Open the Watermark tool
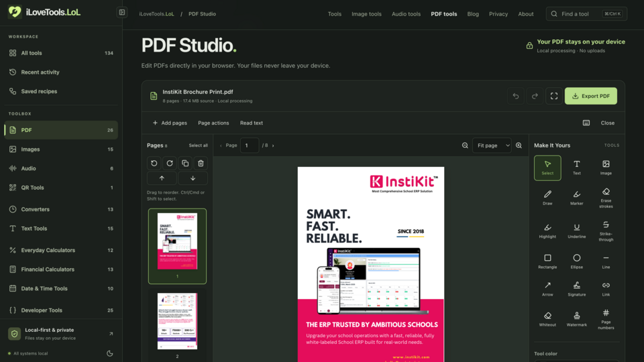This screenshot has height=362, width=644. (577, 319)
